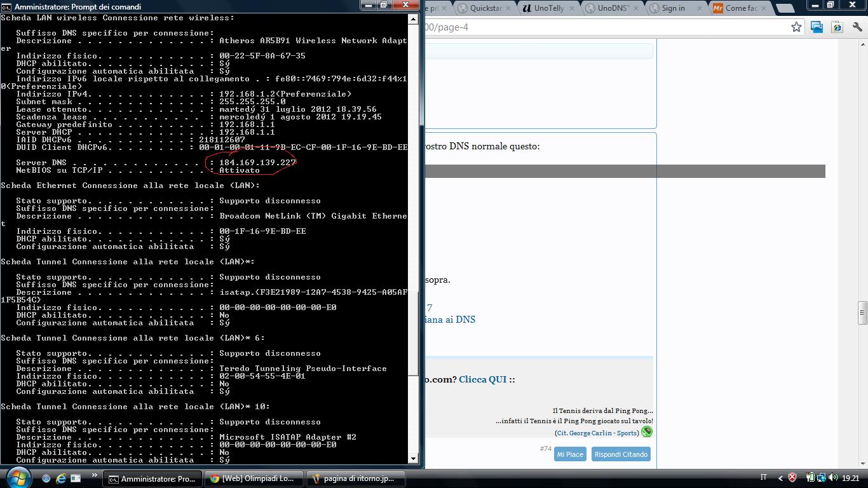The height and width of the screenshot is (488, 868).
Task: Open the command prompt system menu icon
Action: pos(6,6)
